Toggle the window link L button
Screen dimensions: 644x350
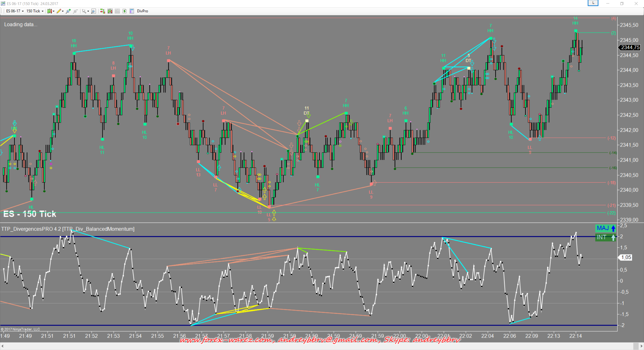click(x=593, y=3)
